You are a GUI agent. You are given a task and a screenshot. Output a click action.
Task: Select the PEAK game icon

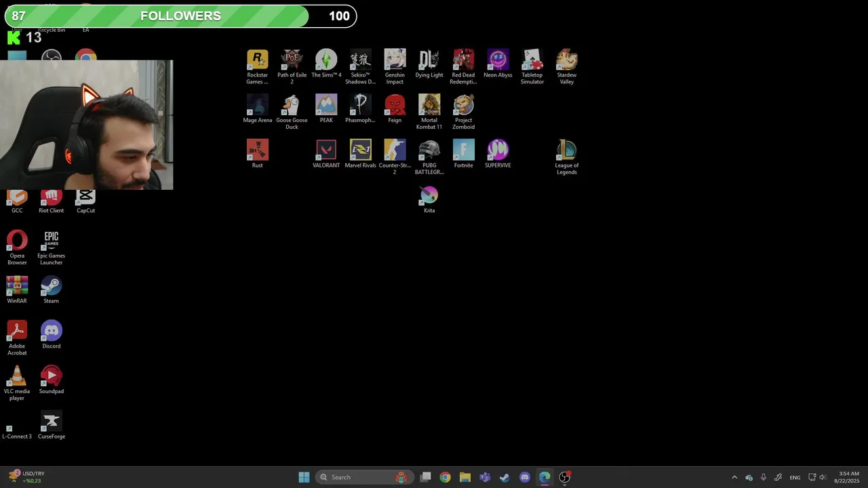[x=326, y=108]
